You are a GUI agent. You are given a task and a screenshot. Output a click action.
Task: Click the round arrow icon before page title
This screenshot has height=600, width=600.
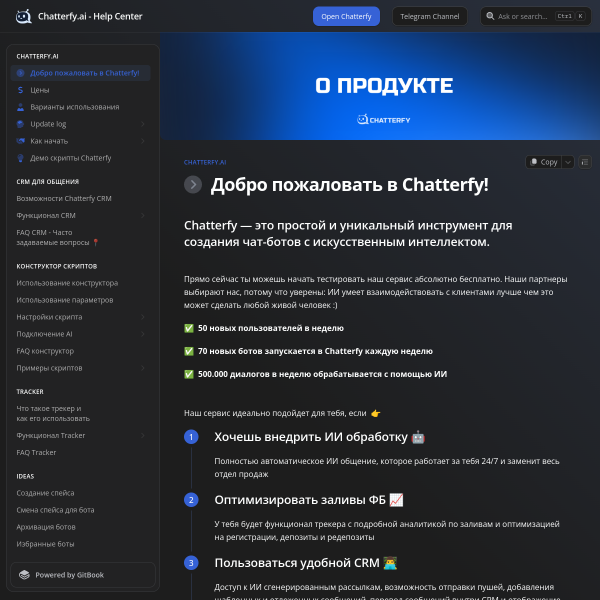point(193,185)
